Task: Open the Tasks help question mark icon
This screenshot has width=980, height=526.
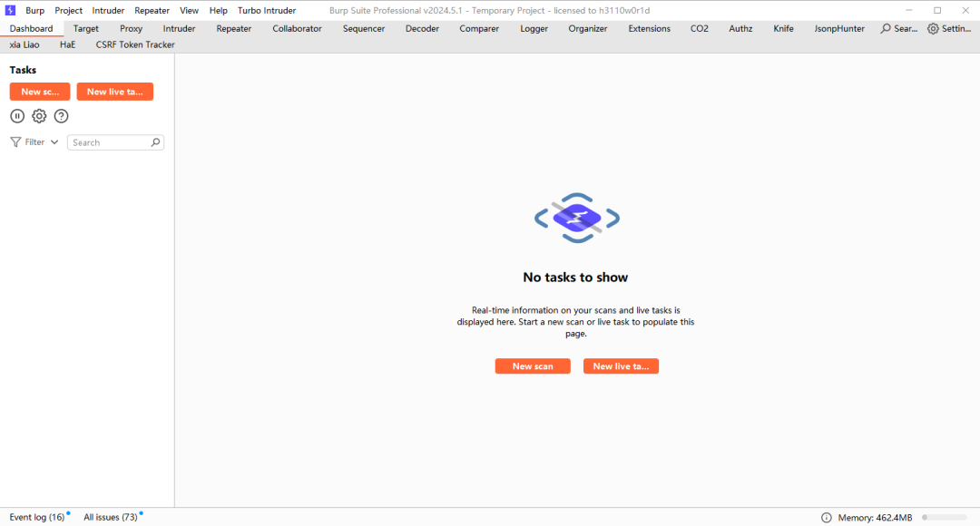Action: tap(62, 116)
